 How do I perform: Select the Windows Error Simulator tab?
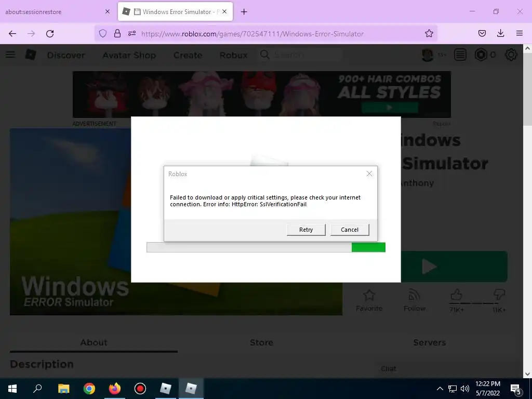pos(175,12)
